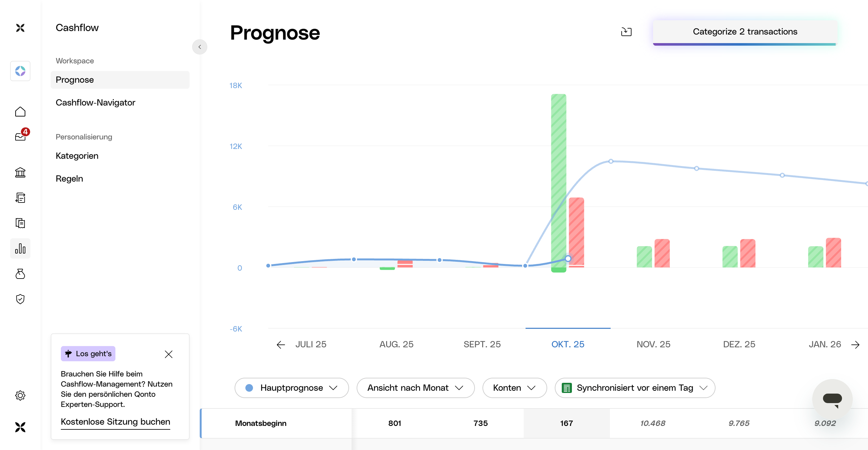Screen dimensions: 868x450
Task: Select Cashflow-Navigator in sidebar
Action: pyautogui.click(x=95, y=102)
